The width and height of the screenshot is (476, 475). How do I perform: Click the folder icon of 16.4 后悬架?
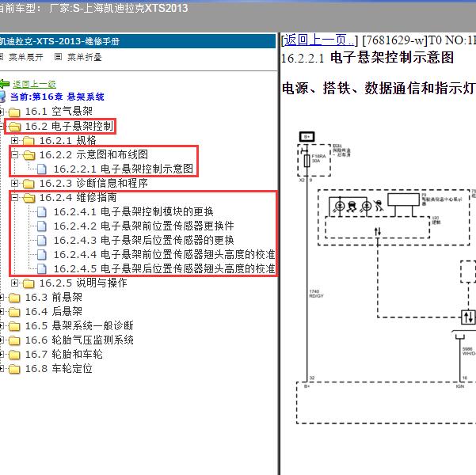pos(14,312)
